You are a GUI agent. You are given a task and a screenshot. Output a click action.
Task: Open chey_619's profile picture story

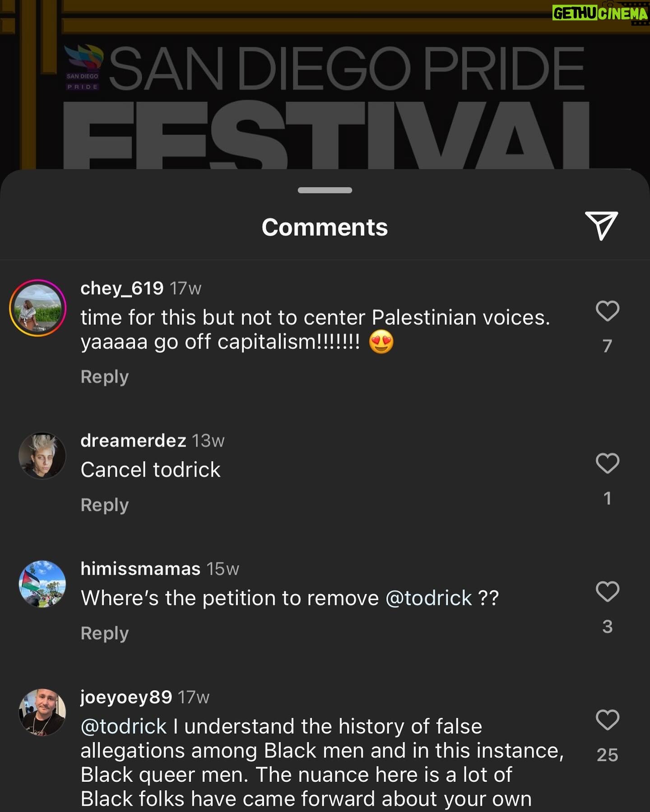pos(38,308)
